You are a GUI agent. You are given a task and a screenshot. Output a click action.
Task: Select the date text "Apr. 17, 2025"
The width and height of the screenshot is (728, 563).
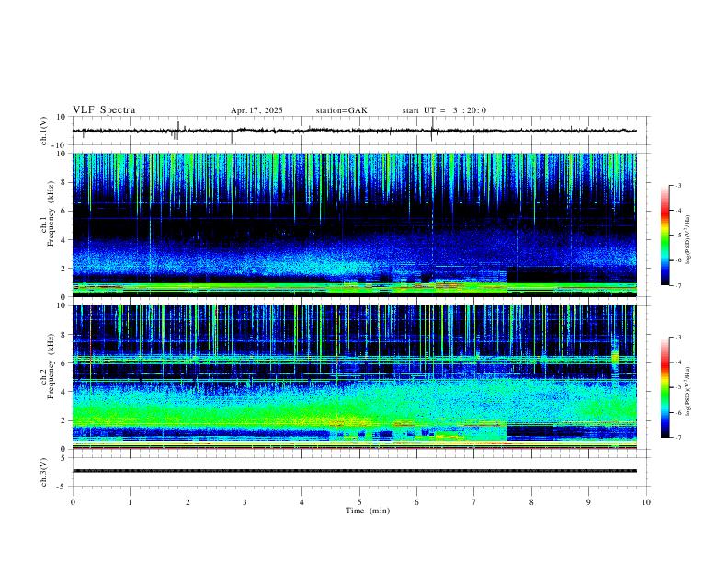pyautogui.click(x=256, y=110)
